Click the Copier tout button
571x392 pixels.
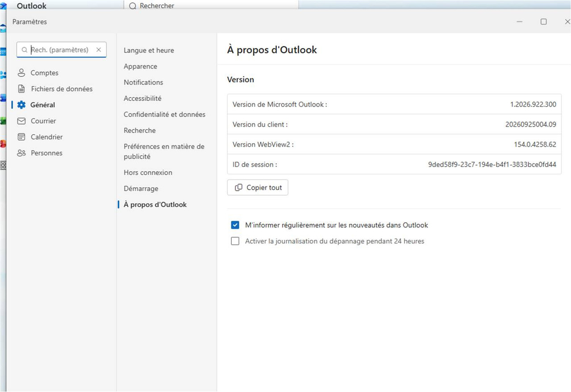tap(258, 187)
